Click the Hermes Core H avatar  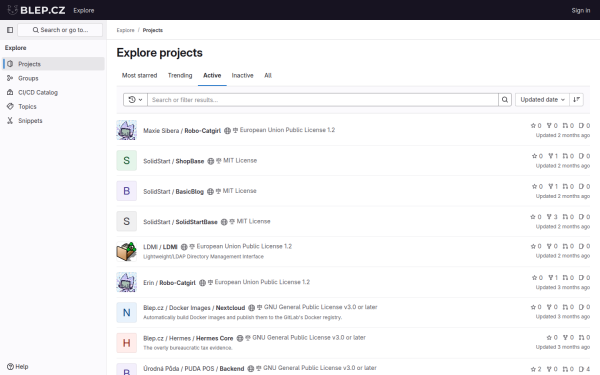pos(127,343)
